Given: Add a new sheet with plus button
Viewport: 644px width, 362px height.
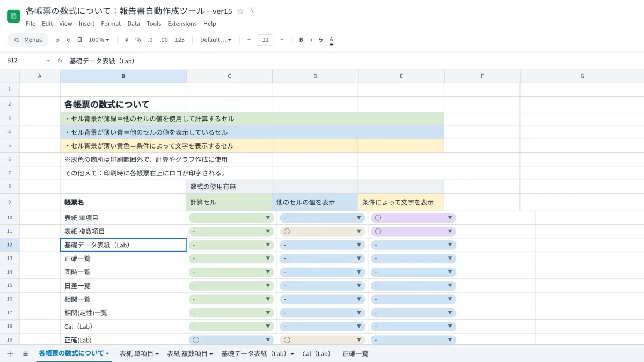Looking at the screenshot, I should coord(10,353).
